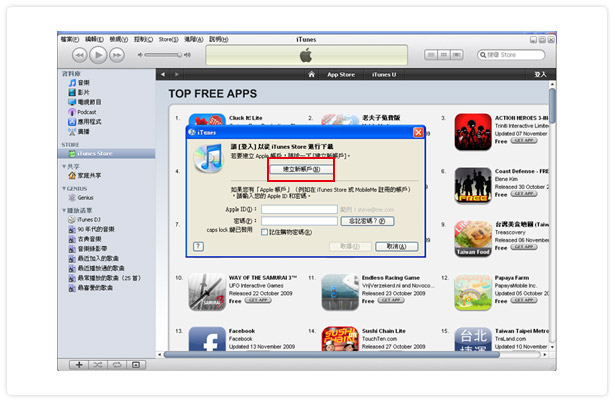Viewport: 615px width, 403px height.
Task: Click the Apple ID input field
Action: (x=299, y=210)
